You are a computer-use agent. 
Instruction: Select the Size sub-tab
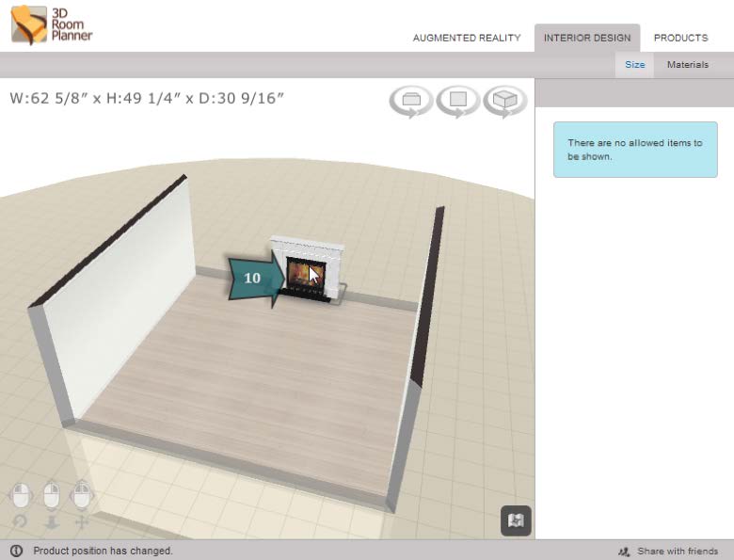coord(635,65)
